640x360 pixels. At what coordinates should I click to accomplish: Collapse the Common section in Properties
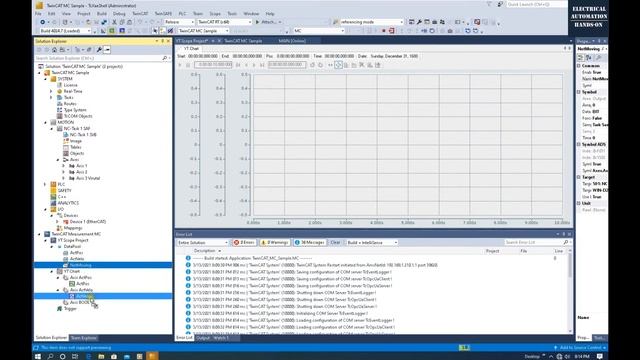(579, 66)
